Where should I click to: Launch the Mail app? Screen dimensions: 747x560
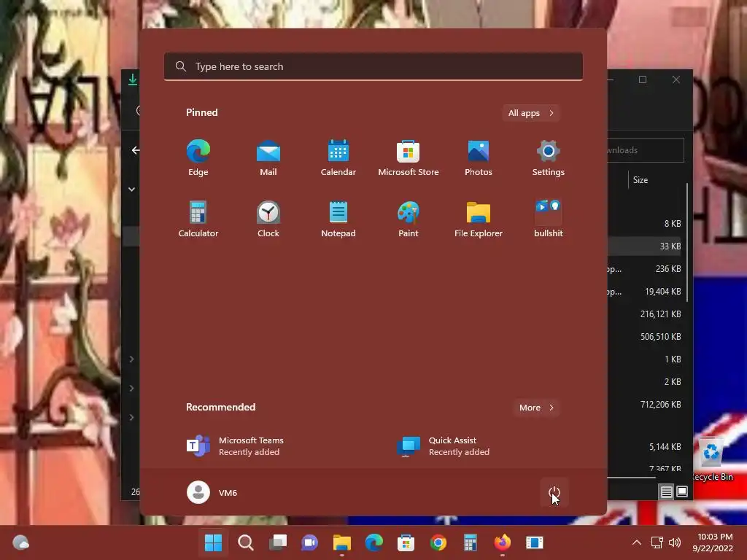coord(268,157)
